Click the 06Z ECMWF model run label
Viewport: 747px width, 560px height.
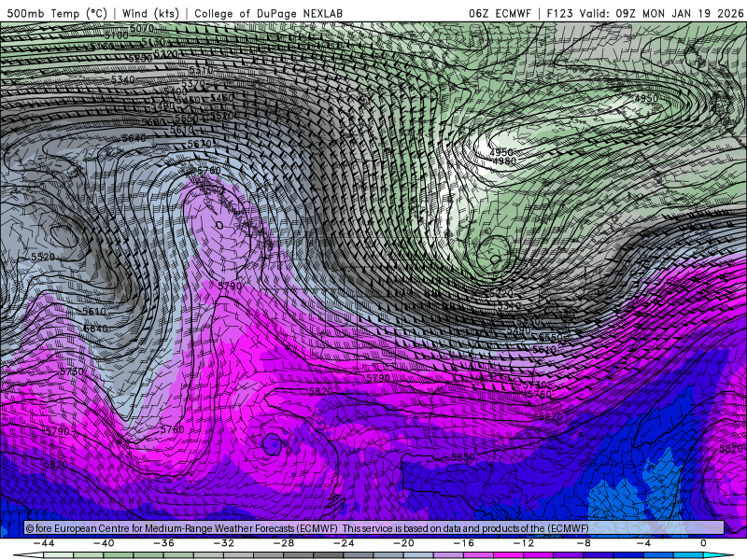click(x=500, y=14)
